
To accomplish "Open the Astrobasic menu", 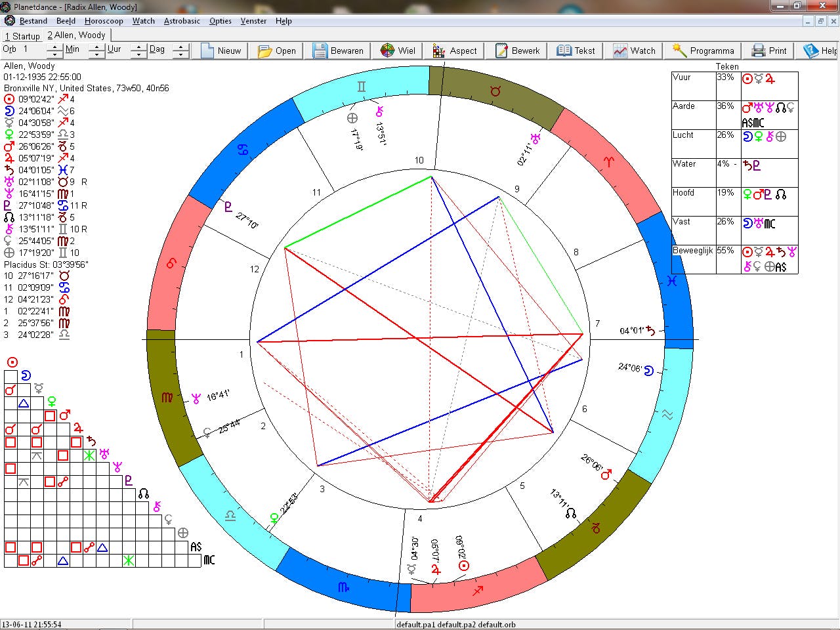I will 182,21.
